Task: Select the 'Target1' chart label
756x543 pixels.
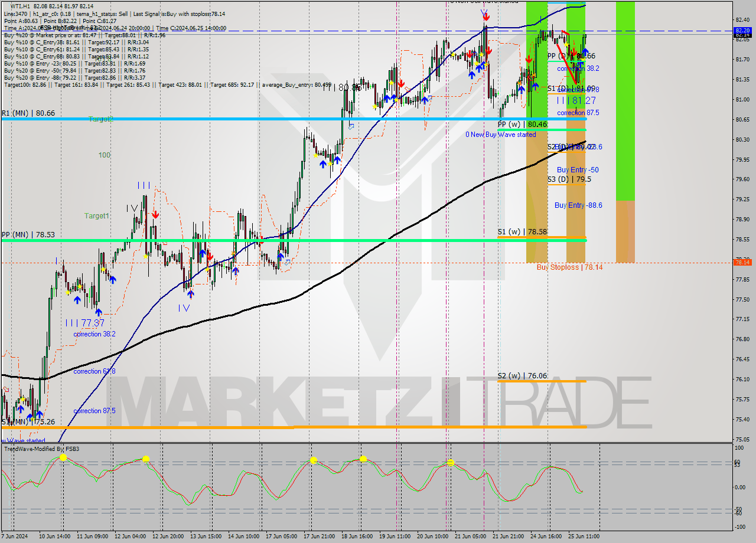Action: pyautogui.click(x=96, y=216)
